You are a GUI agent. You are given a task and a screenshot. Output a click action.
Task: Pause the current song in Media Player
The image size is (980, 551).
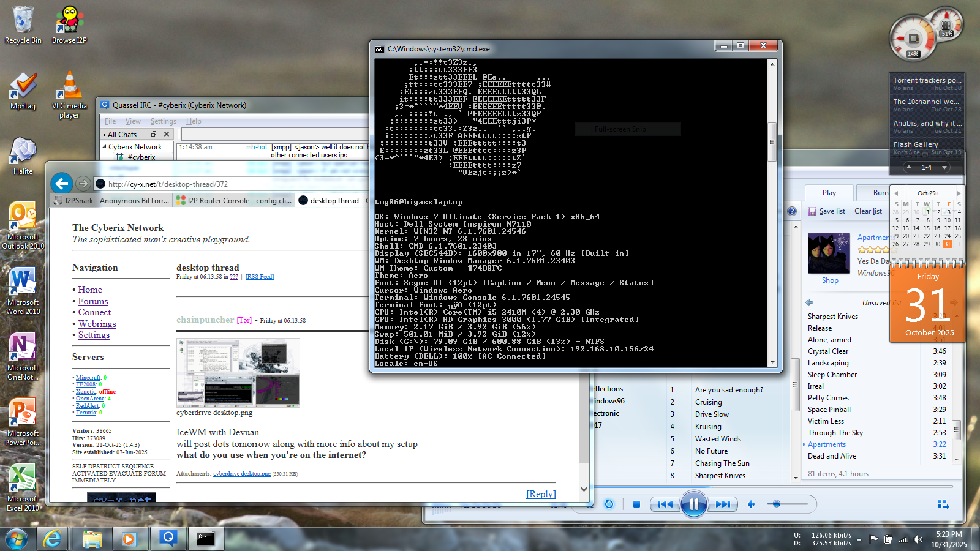694,504
